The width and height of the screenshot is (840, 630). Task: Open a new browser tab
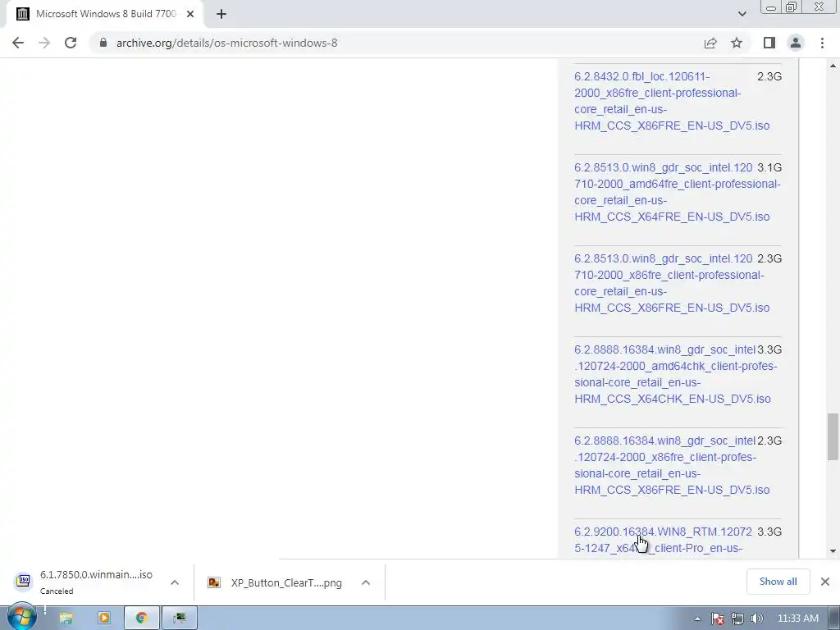[221, 14]
